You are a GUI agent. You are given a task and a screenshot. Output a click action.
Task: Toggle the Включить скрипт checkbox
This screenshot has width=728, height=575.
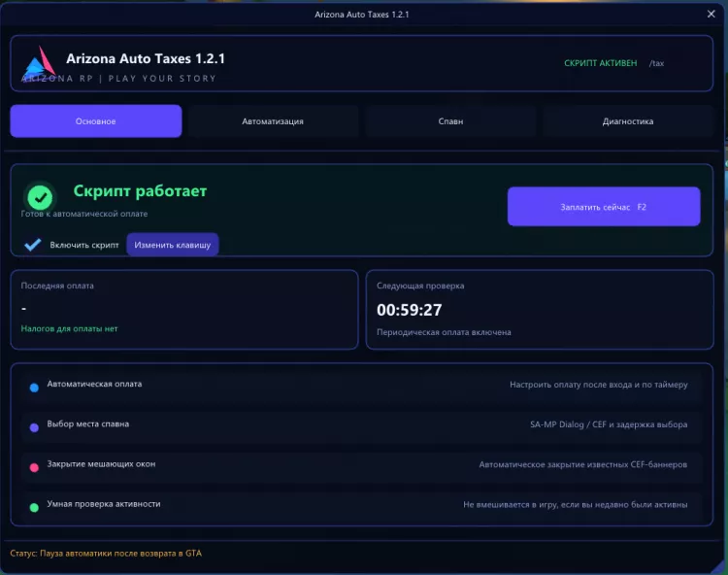(x=32, y=245)
